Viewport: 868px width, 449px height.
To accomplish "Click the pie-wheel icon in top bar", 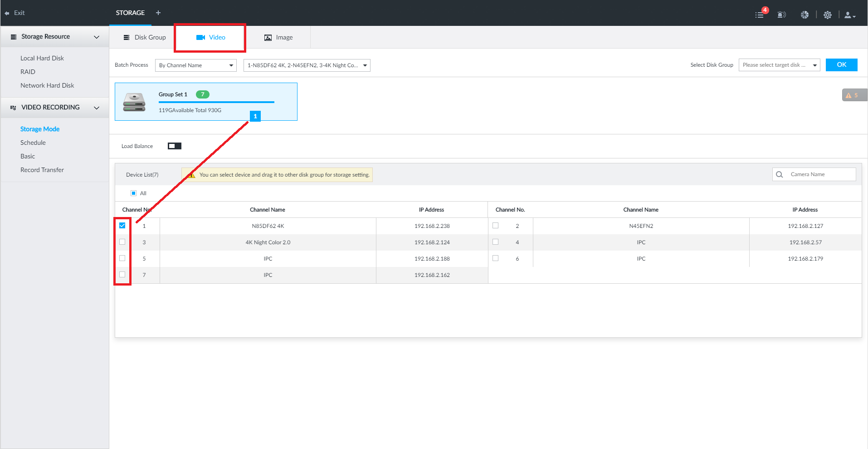I will tap(805, 15).
